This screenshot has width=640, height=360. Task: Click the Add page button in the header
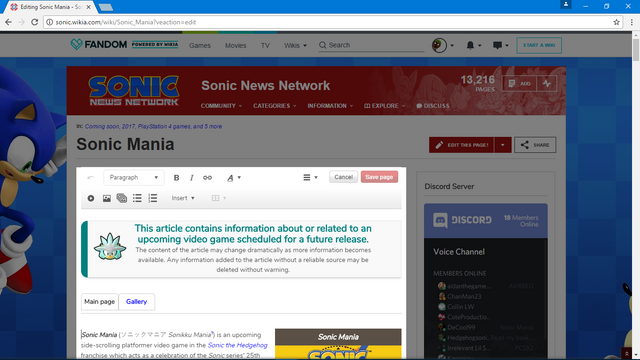point(519,84)
